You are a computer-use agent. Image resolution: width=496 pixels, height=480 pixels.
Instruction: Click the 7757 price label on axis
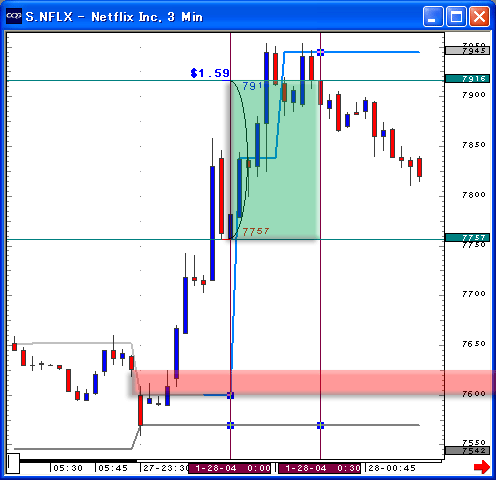(x=467, y=237)
